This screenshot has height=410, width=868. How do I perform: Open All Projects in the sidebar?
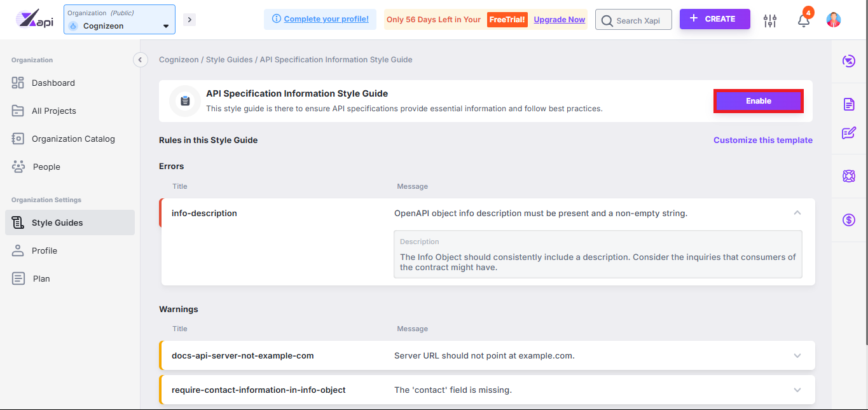pos(53,111)
